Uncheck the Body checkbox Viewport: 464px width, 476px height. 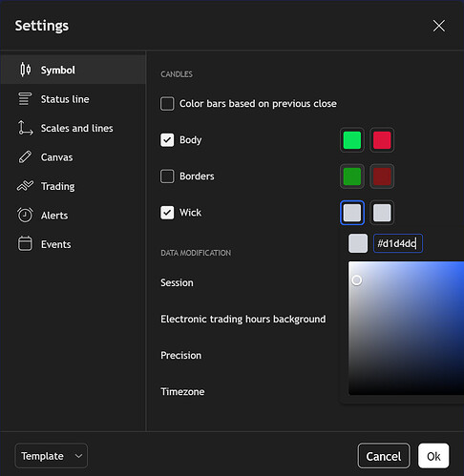[x=167, y=140]
